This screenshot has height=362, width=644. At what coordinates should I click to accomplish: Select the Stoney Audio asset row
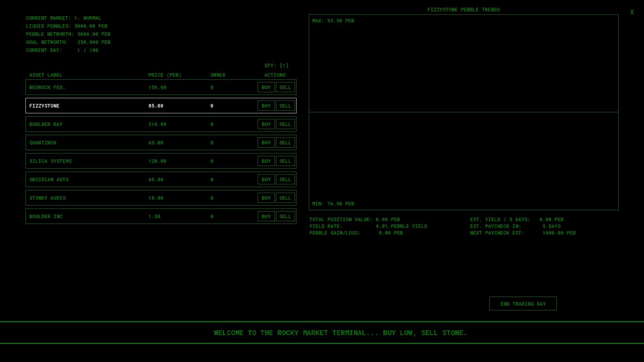pos(161,198)
